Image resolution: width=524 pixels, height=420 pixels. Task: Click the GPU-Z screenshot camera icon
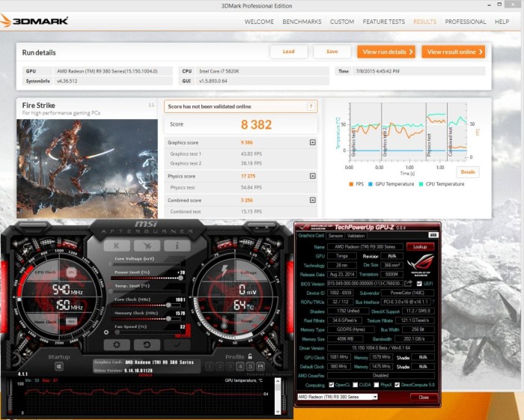[x=433, y=235]
